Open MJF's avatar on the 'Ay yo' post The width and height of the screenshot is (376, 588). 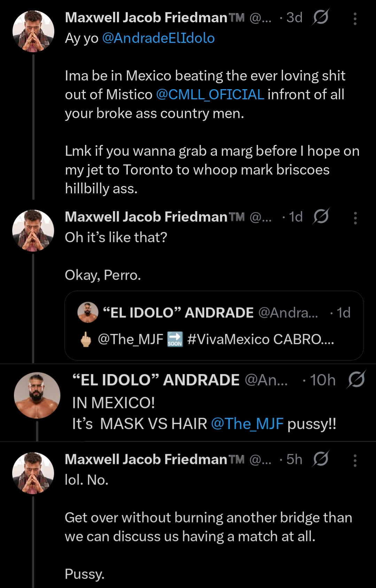(33, 31)
